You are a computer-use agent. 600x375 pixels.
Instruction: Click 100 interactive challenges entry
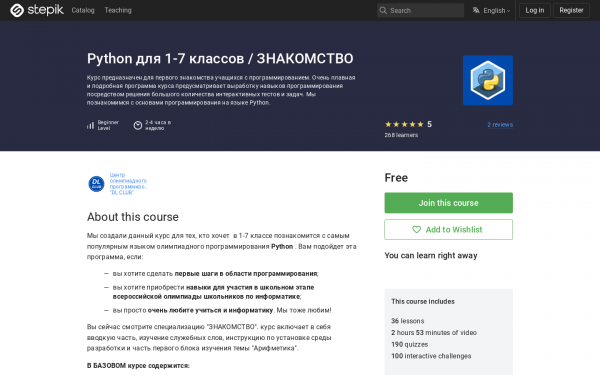pos(431,356)
